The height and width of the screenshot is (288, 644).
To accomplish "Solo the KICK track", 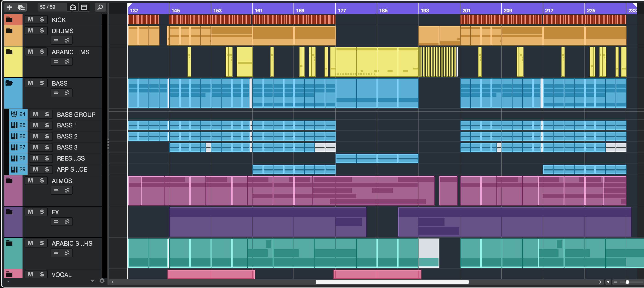I will [x=42, y=20].
